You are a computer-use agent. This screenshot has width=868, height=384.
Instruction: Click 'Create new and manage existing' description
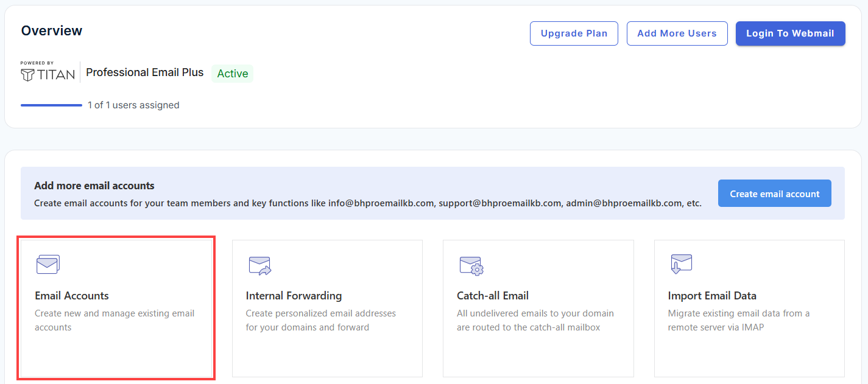pos(115,320)
